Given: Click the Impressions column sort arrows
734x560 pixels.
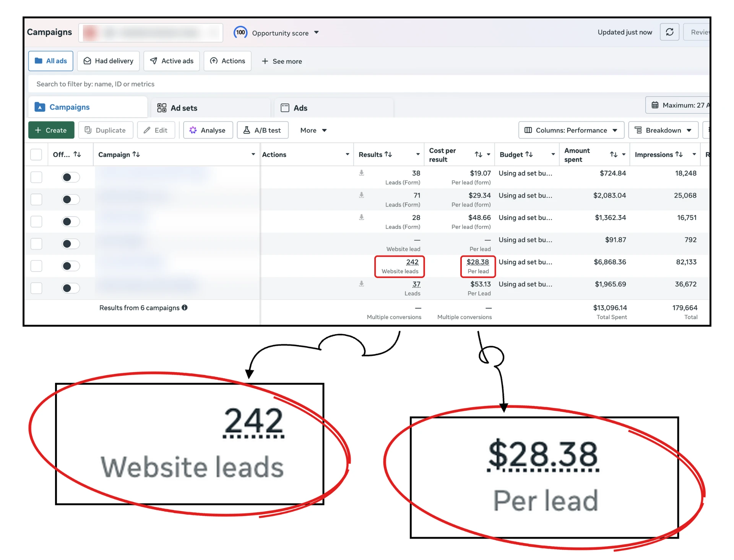Looking at the screenshot, I should 679,154.
